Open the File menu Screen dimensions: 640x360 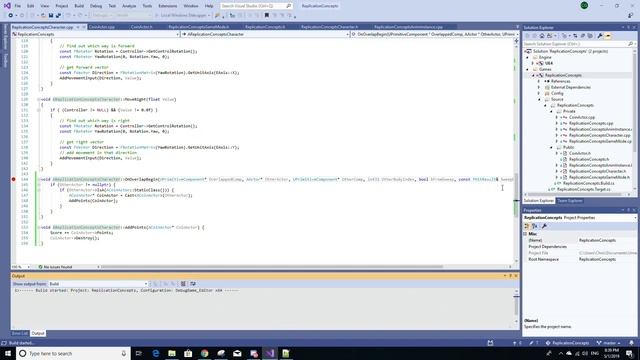[x=18, y=6]
